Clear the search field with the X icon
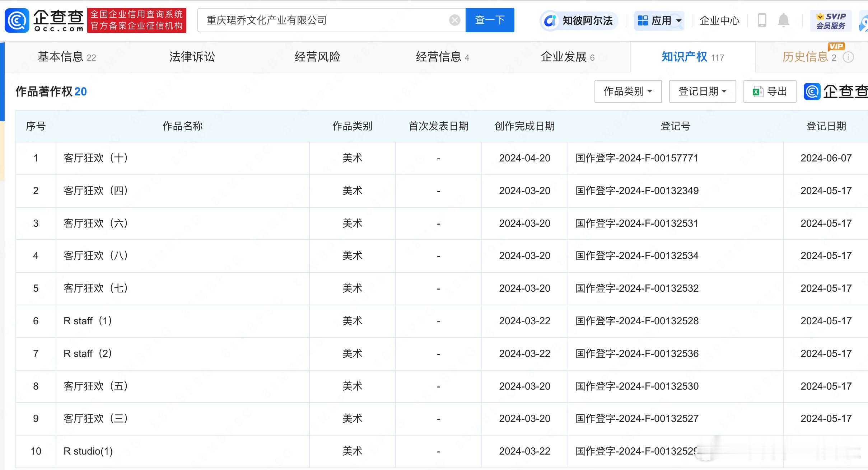Screen dimensions: 868x470 pos(454,20)
